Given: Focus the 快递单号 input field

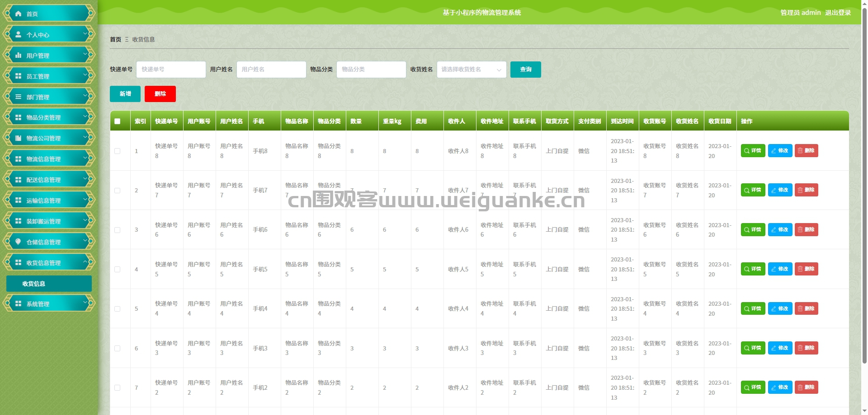Looking at the screenshot, I should (171, 70).
